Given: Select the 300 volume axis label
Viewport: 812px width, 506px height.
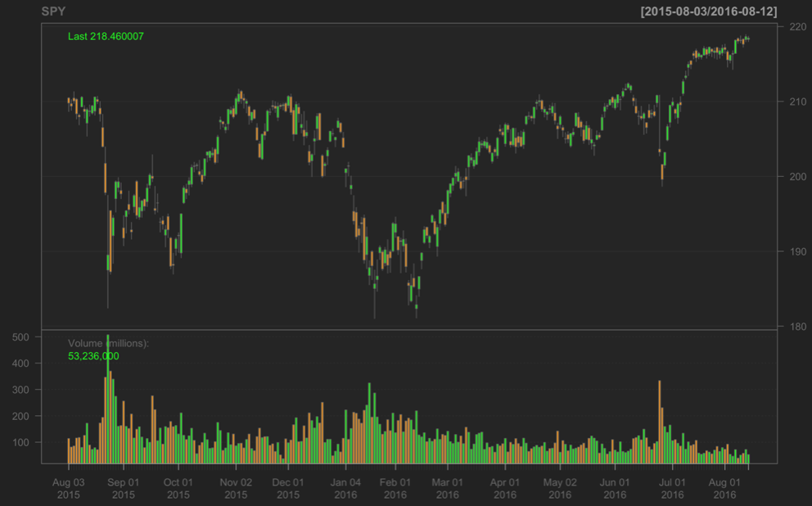Looking at the screenshot, I should (x=21, y=390).
